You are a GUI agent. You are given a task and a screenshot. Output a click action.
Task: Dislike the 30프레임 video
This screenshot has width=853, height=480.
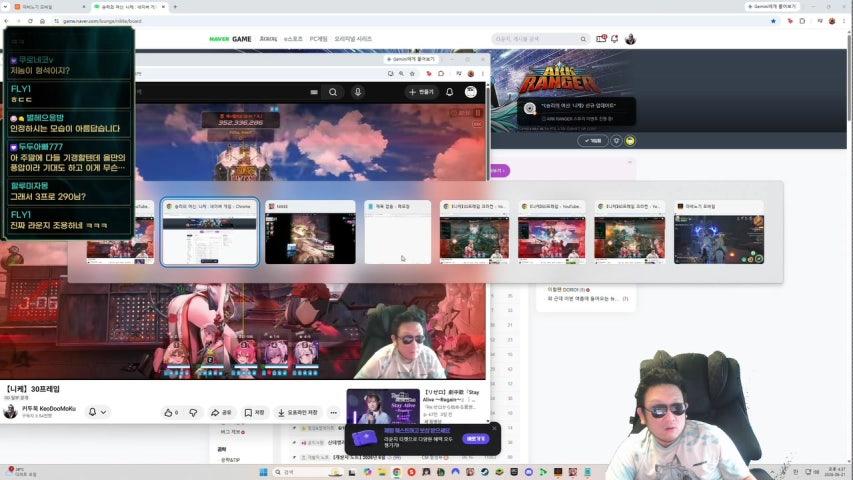click(193, 413)
